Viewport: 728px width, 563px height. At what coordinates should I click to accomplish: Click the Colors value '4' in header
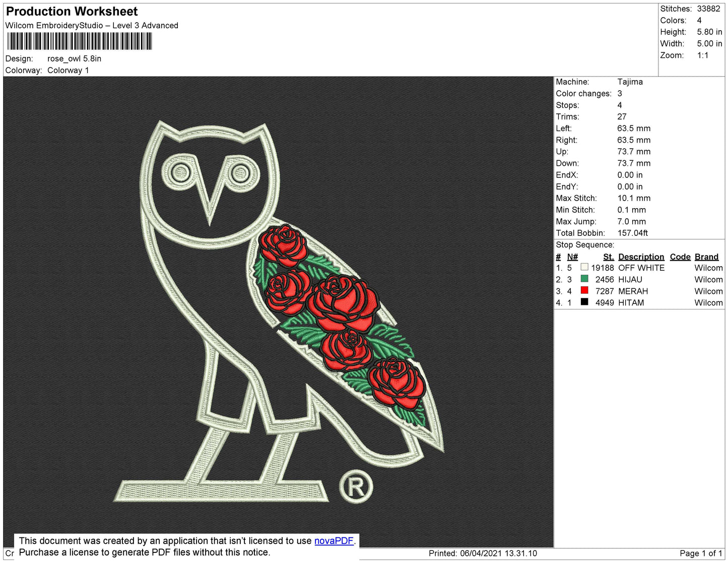[699, 21]
